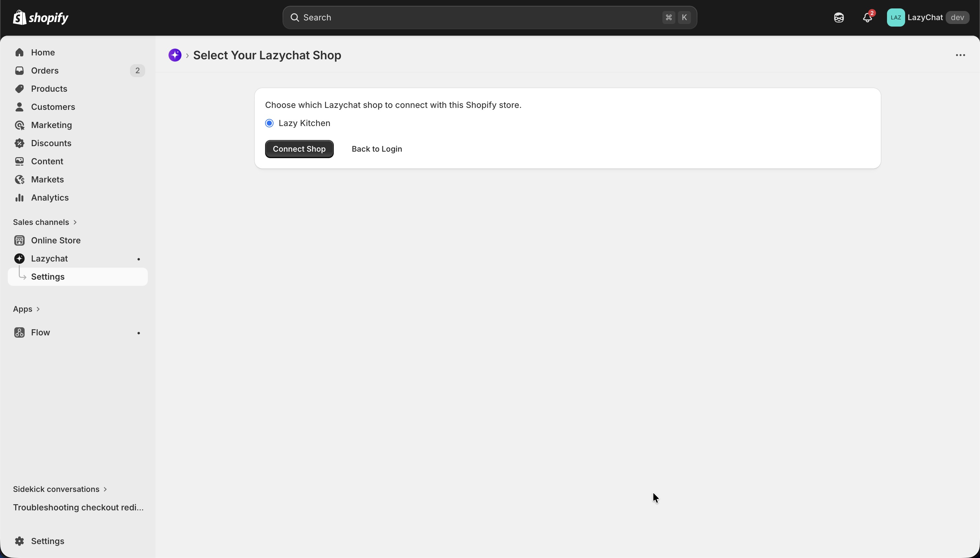The height and width of the screenshot is (558, 980).
Task: Open the Analytics menu item
Action: pos(50,197)
